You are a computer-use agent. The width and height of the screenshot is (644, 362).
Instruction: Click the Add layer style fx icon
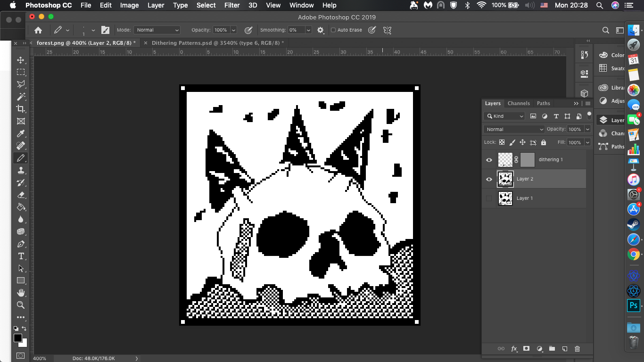click(x=514, y=349)
